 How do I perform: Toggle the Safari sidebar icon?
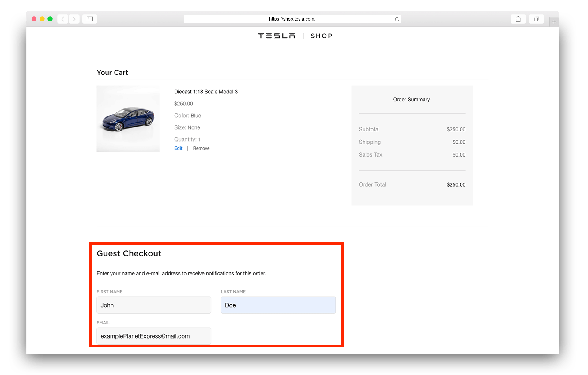click(89, 19)
